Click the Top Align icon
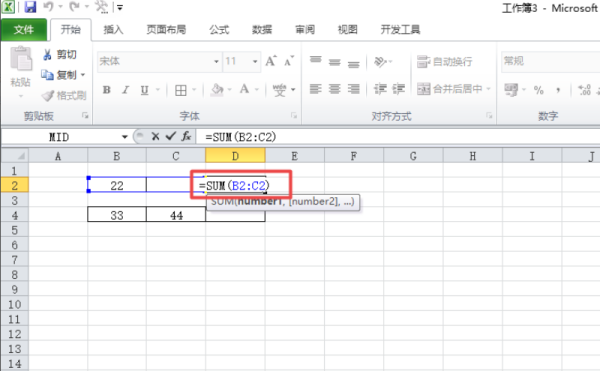 click(316, 61)
